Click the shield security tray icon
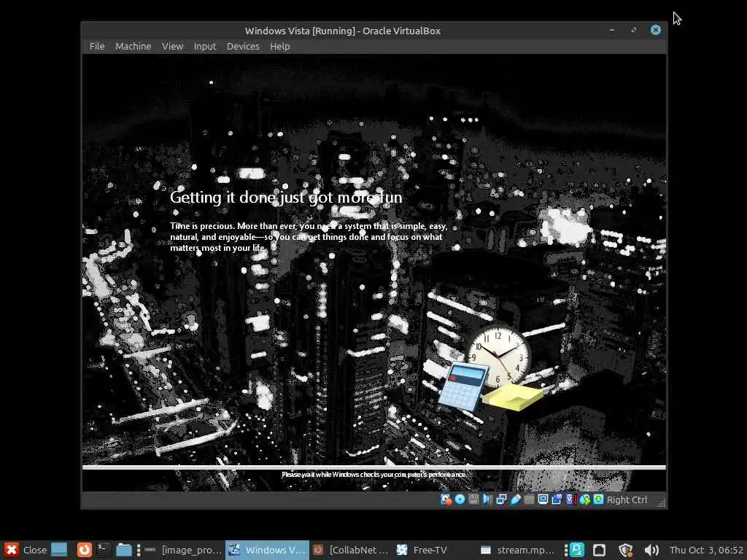This screenshot has width=747, height=560. [625, 550]
